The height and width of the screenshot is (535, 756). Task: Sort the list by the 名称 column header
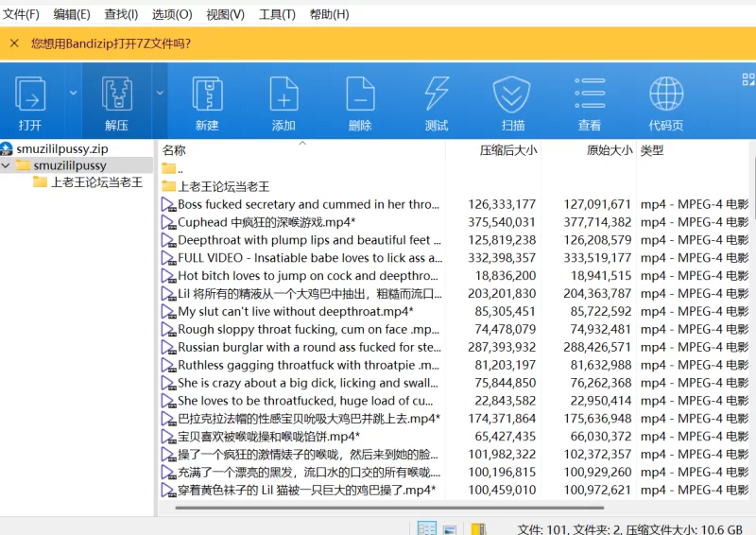174,150
